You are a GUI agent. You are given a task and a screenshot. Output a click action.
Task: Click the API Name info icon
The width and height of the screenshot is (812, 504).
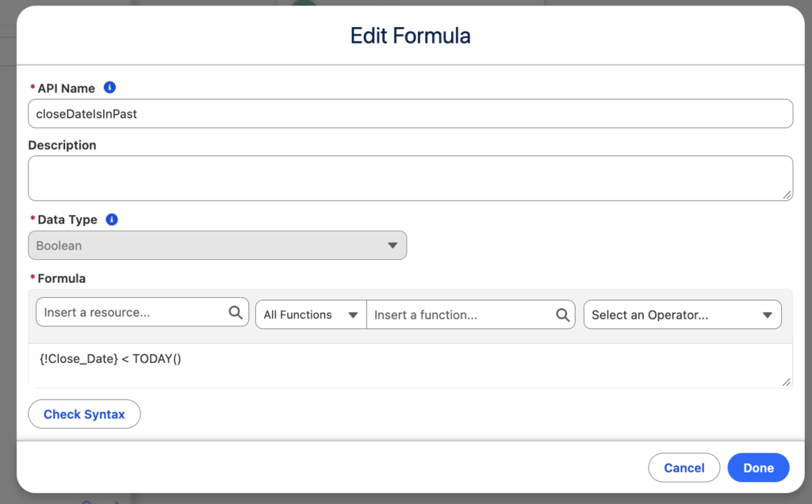coord(109,87)
